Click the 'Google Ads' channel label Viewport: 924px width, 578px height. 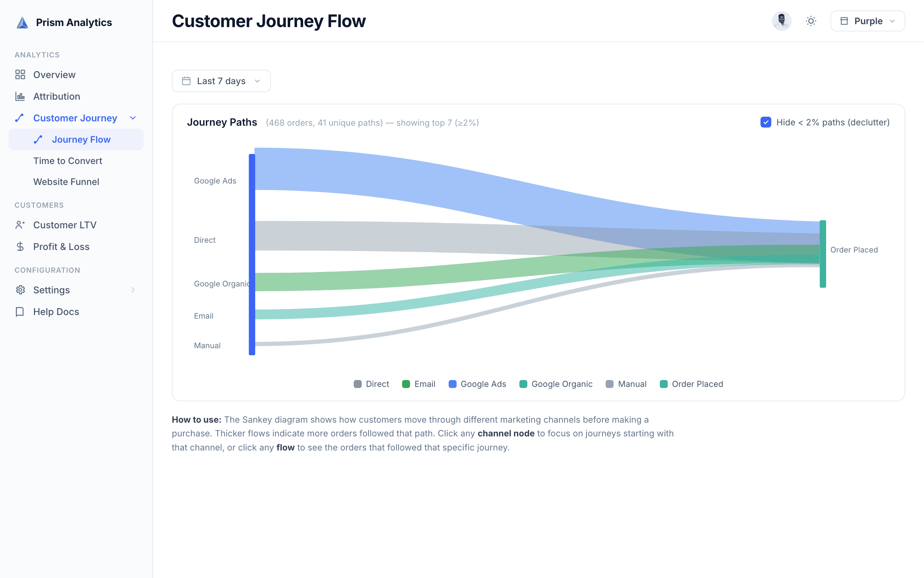point(215,181)
